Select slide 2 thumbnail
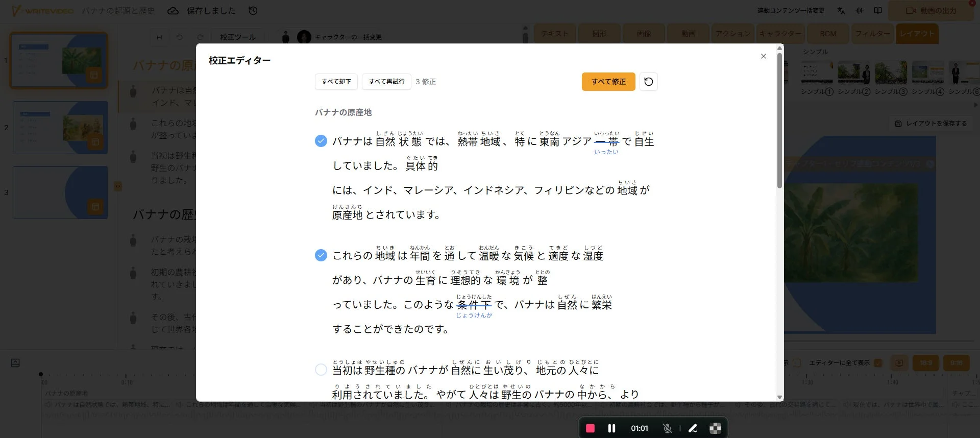 coord(60,128)
